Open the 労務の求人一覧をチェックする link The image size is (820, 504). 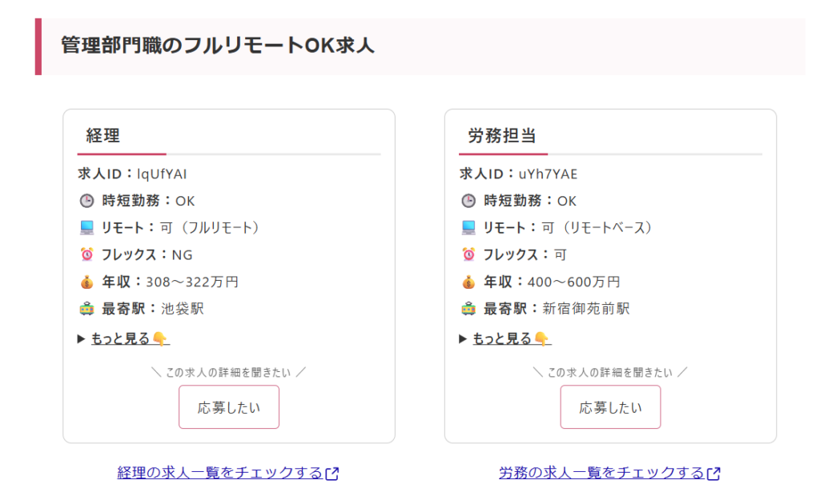(601, 473)
